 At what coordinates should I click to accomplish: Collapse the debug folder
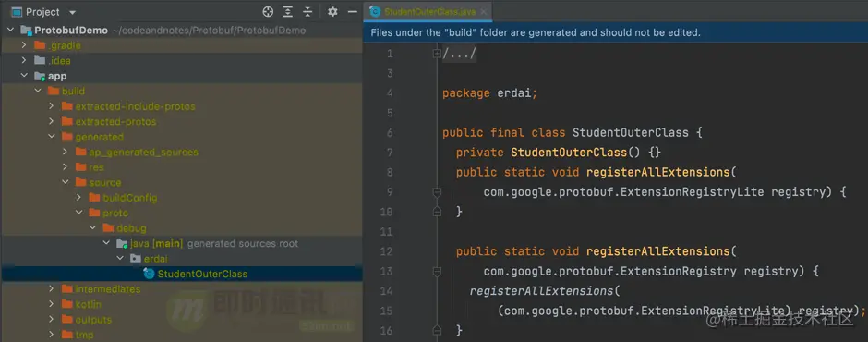[x=93, y=227]
